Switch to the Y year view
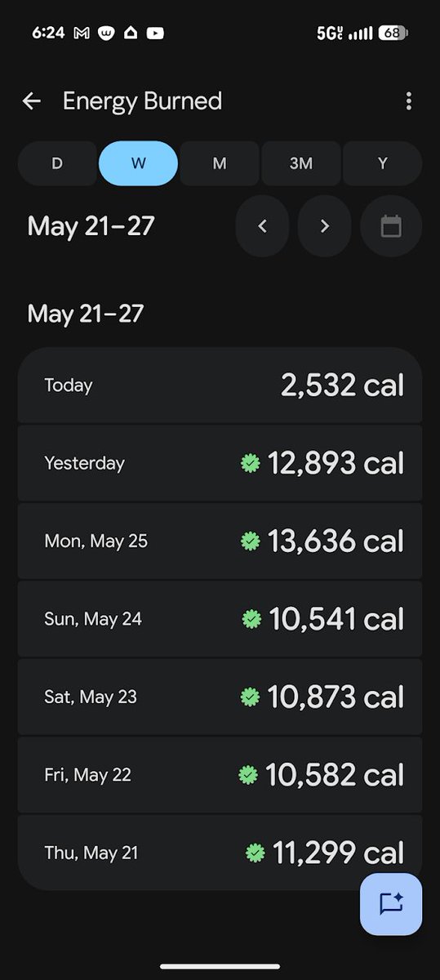The width and height of the screenshot is (440, 980). 382,163
